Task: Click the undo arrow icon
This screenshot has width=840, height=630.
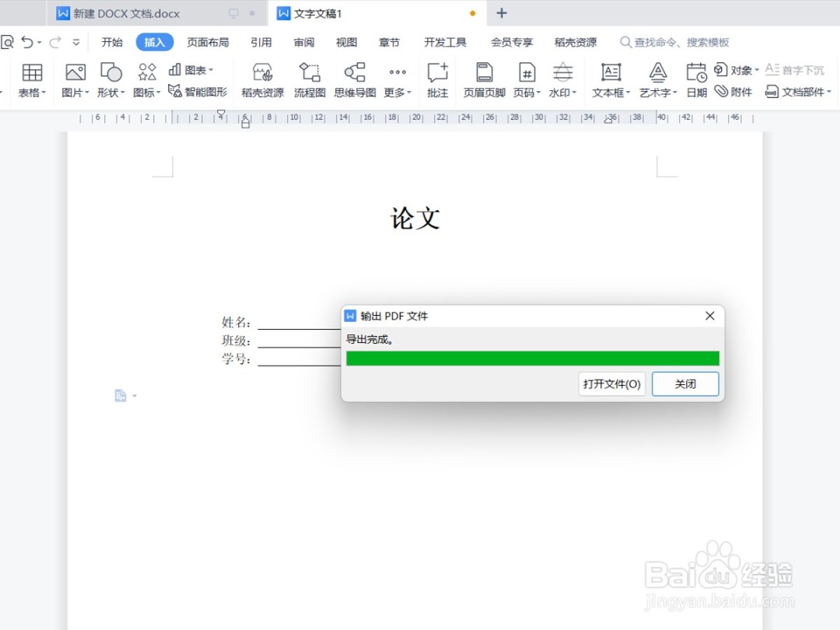Action: (27, 42)
